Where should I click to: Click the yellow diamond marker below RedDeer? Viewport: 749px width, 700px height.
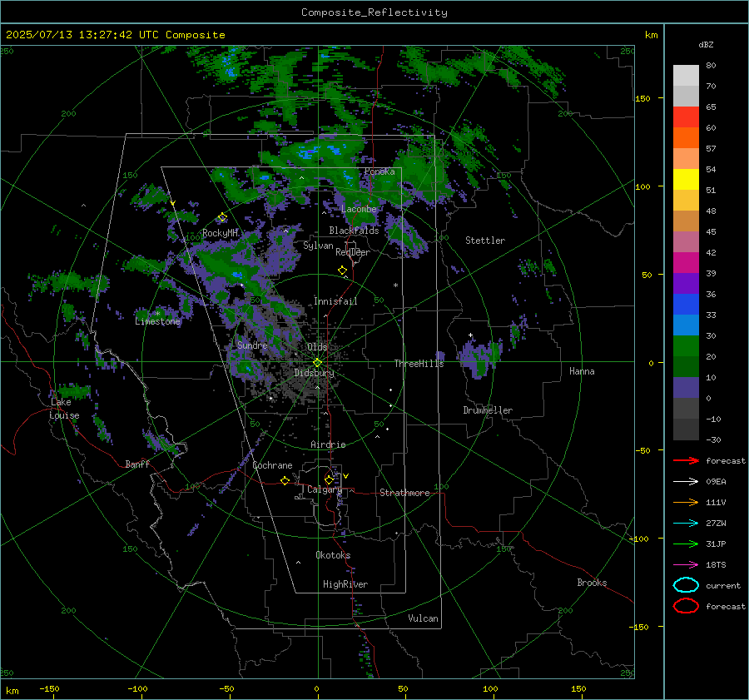coord(342,271)
